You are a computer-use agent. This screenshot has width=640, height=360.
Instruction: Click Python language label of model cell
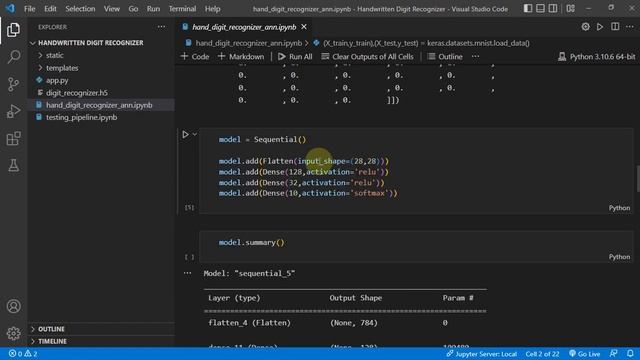619,208
